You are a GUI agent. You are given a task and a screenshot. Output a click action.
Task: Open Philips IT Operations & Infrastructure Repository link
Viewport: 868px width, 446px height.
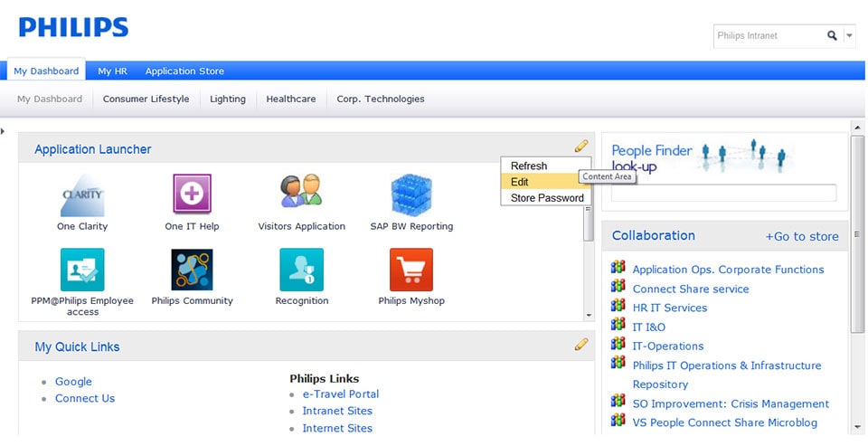(727, 375)
